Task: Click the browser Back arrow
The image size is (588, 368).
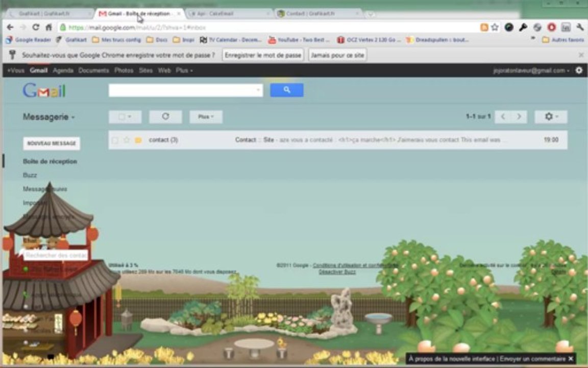Action: tap(10, 28)
